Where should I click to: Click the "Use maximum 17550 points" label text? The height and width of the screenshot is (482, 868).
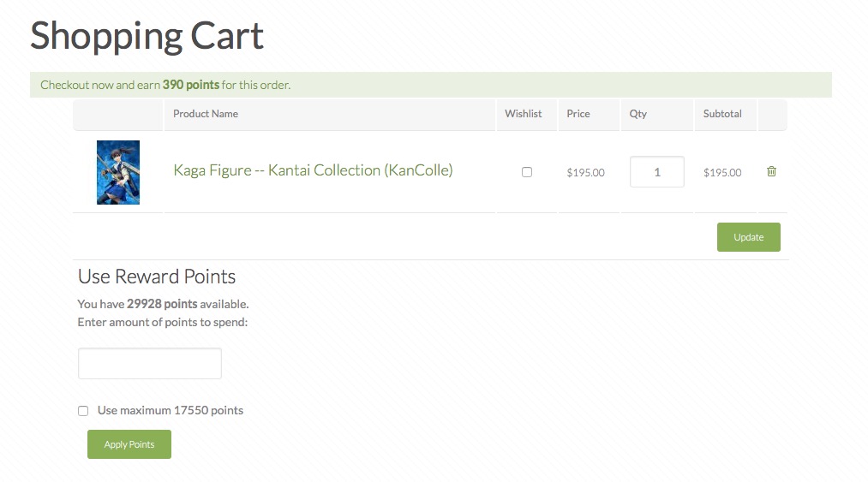pos(171,410)
